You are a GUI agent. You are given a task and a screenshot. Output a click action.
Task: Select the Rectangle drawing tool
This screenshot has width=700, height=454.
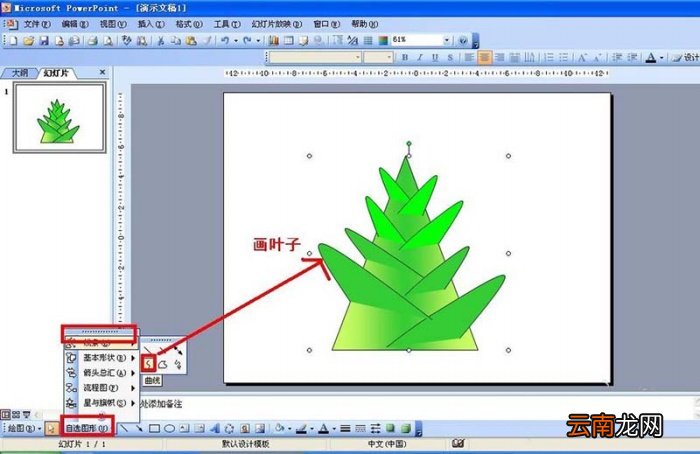pos(154,429)
